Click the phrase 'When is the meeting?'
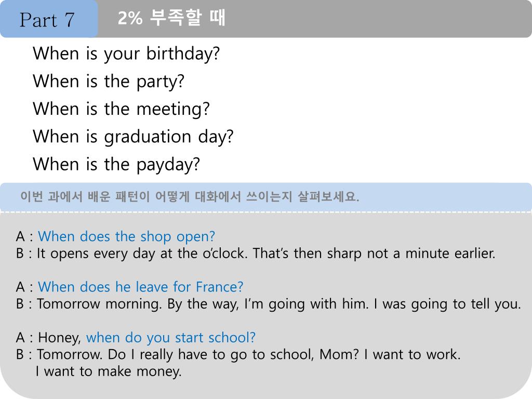The height and width of the screenshot is (399, 532). pyautogui.click(x=121, y=109)
